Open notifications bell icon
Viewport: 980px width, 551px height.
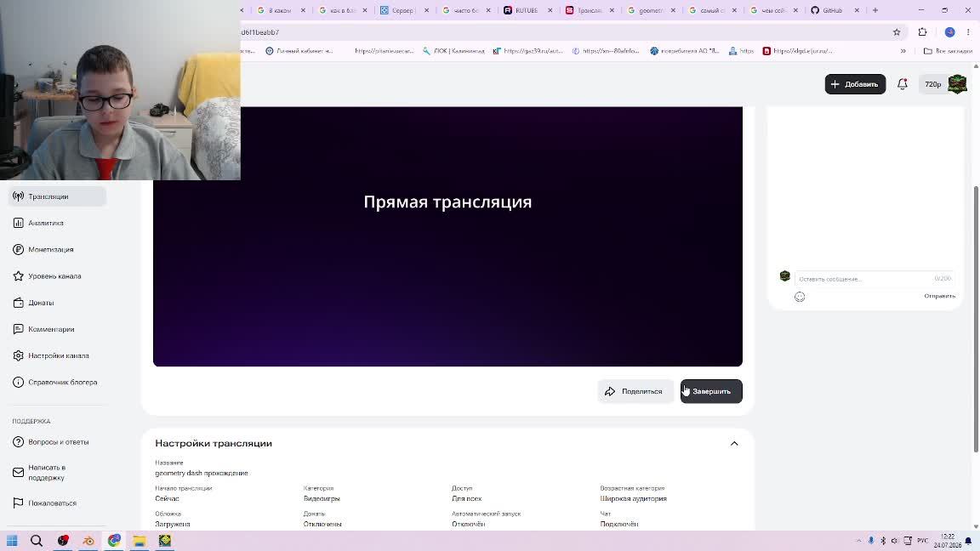[902, 83]
